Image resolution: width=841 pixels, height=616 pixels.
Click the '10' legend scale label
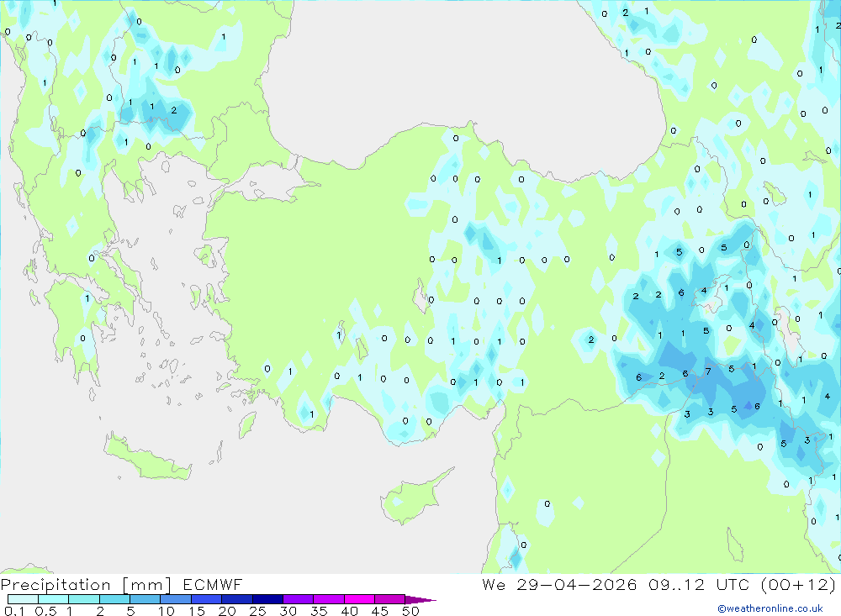tap(167, 611)
